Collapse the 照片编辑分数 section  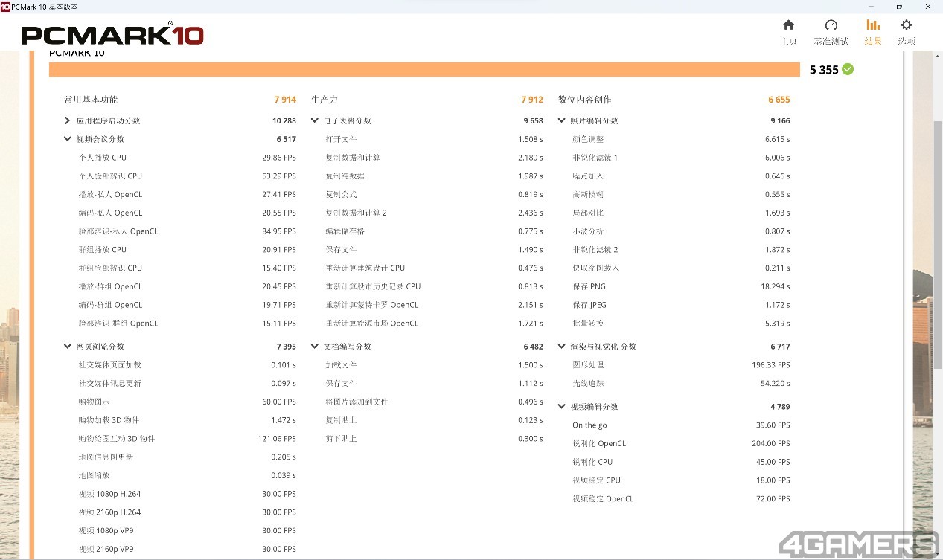point(562,120)
